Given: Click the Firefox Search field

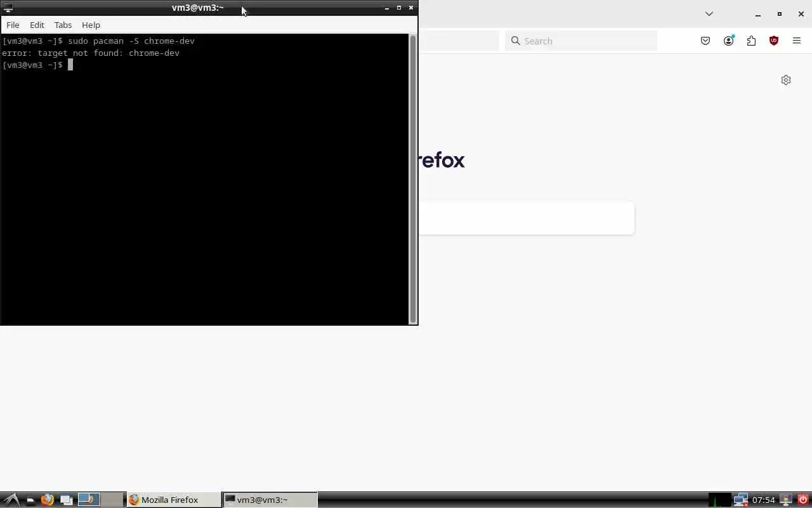Looking at the screenshot, I should (x=581, y=41).
